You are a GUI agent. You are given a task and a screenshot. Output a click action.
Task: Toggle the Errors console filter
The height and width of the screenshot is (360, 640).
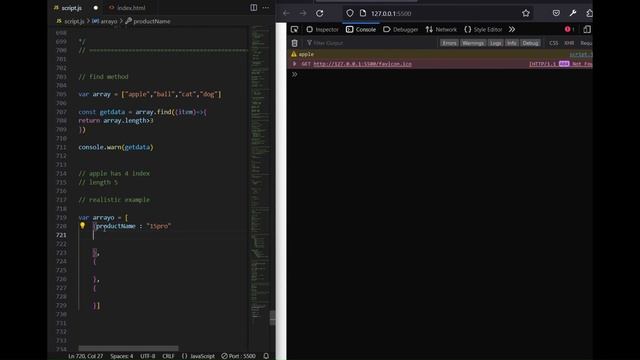pyautogui.click(x=449, y=43)
